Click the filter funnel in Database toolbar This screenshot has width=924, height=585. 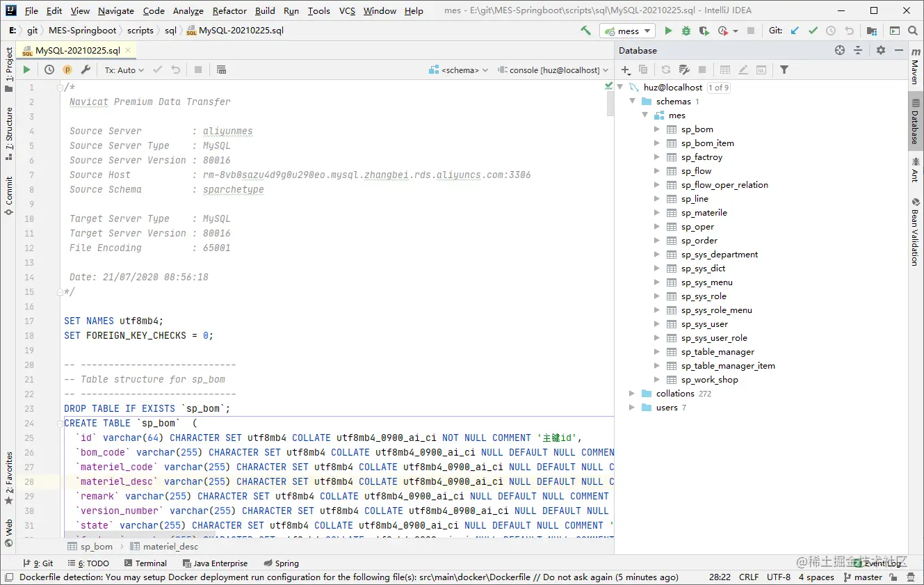pos(784,70)
